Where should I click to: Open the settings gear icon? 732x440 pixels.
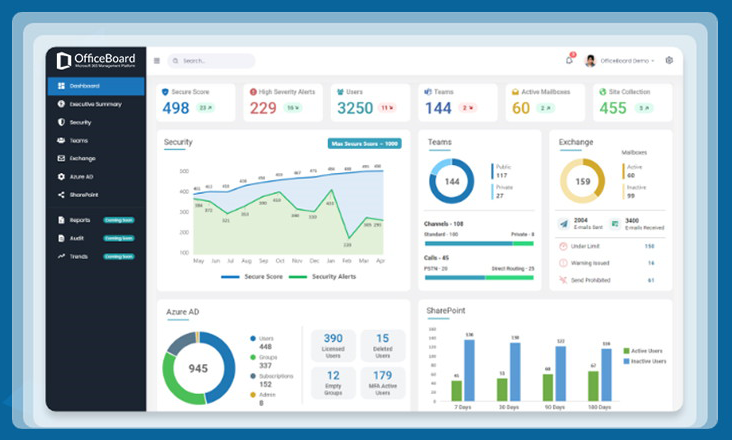669,60
